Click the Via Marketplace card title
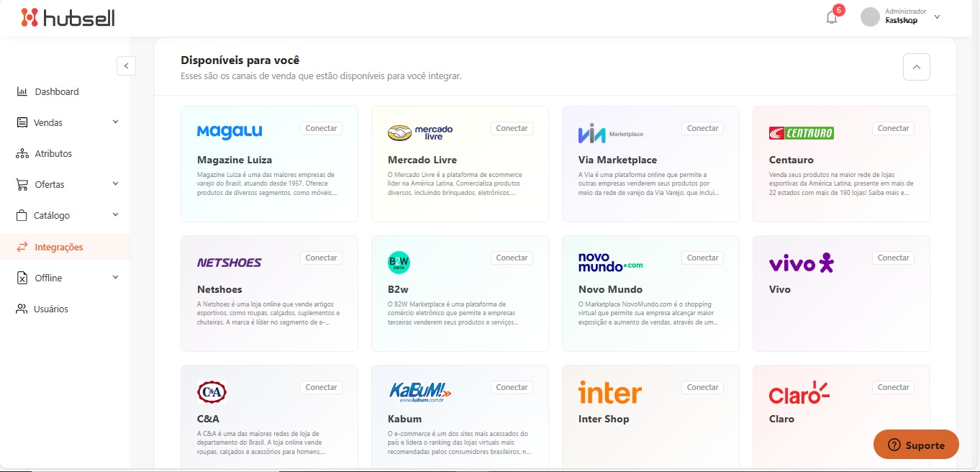Screen dimensions: 980x472 [617, 160]
